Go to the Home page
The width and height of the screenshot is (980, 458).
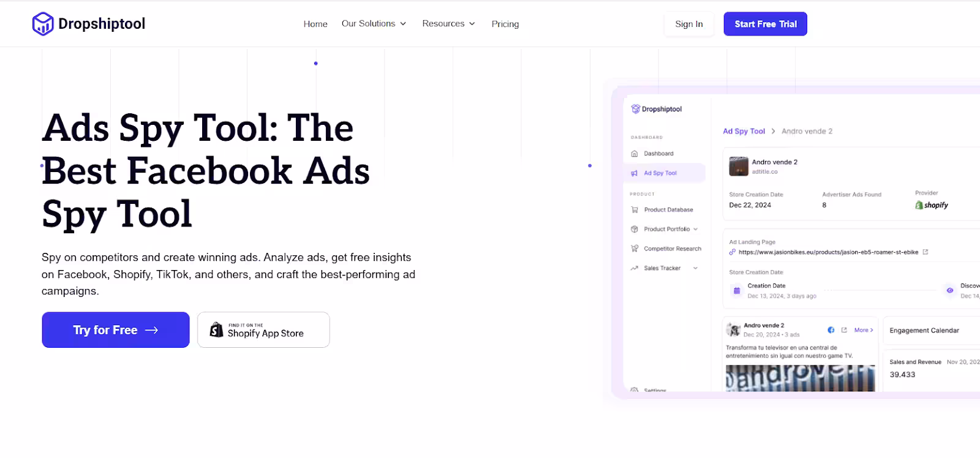click(x=315, y=24)
